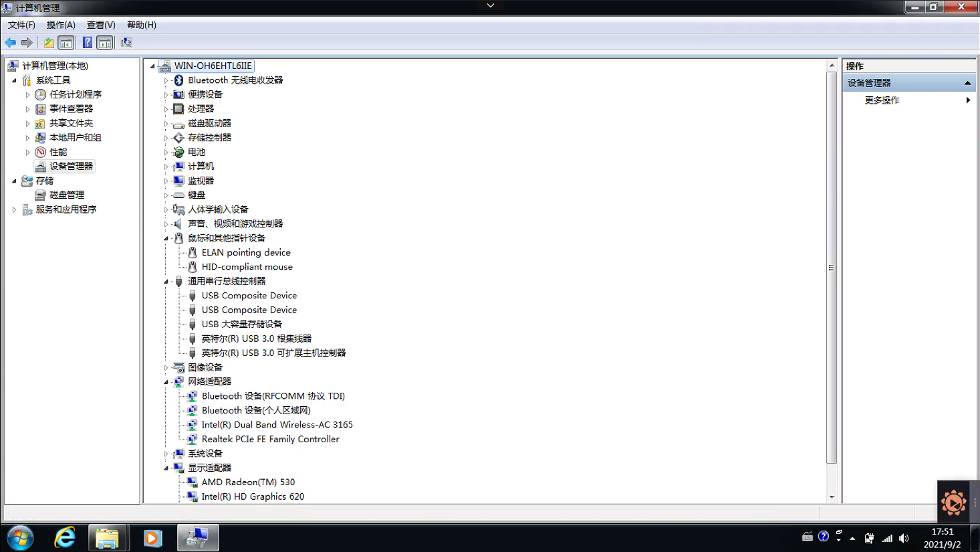Viewport: 980px width, 552px height.
Task: Select 设备管理器 in the left tree
Action: coord(71,167)
